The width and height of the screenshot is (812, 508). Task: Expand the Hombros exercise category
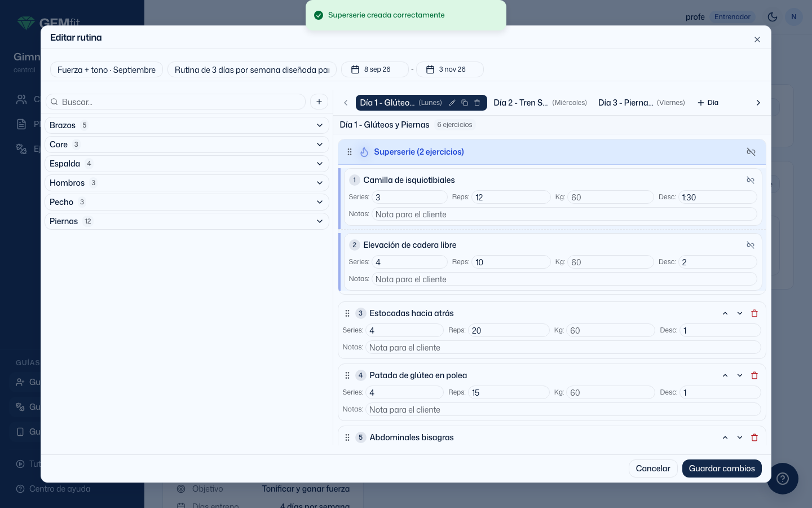(187, 183)
